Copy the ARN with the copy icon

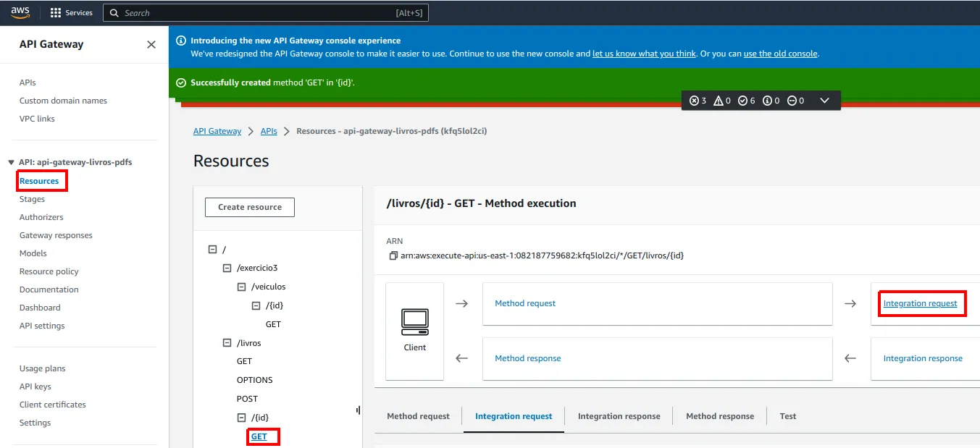tap(393, 255)
